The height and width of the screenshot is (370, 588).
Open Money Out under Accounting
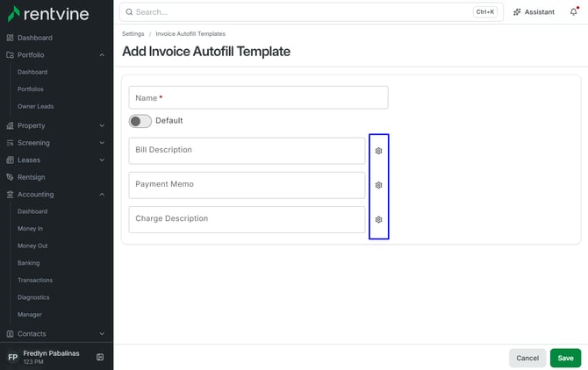tap(32, 245)
